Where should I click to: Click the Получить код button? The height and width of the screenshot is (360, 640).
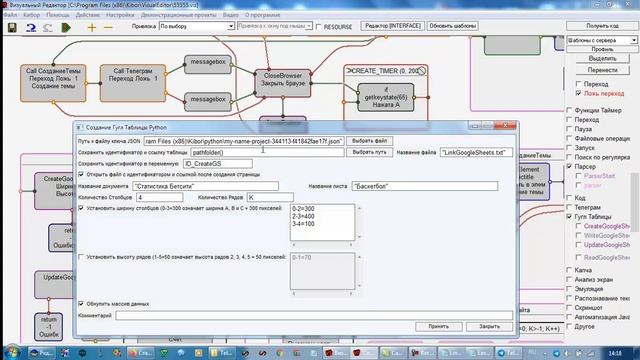point(602,26)
